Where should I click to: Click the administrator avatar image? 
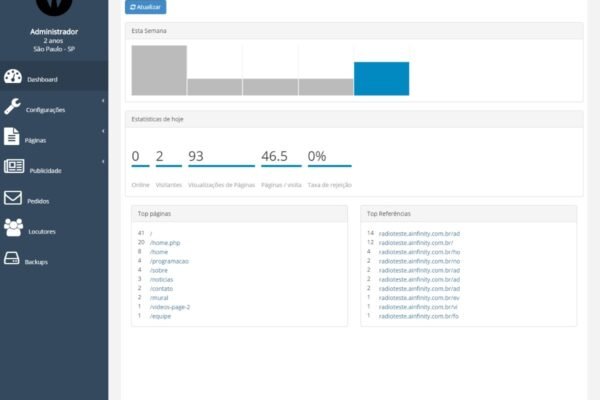(x=54, y=8)
